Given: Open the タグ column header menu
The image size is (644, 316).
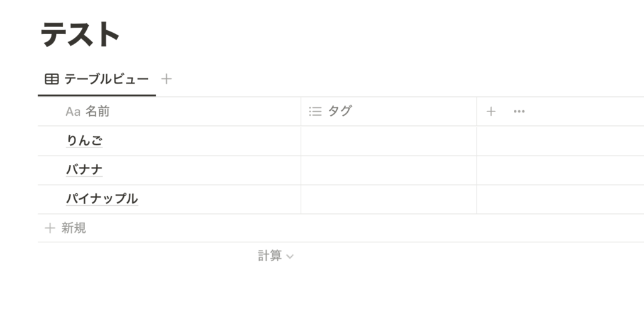Looking at the screenshot, I should tap(389, 111).
